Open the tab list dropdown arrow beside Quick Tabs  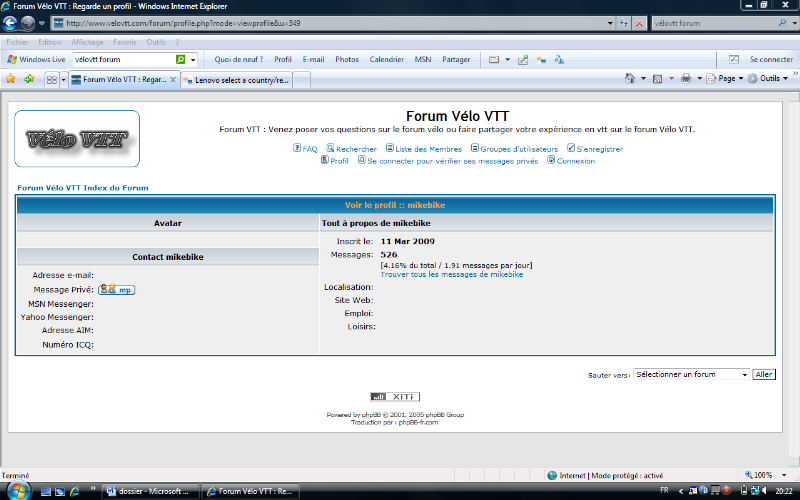[x=64, y=80]
